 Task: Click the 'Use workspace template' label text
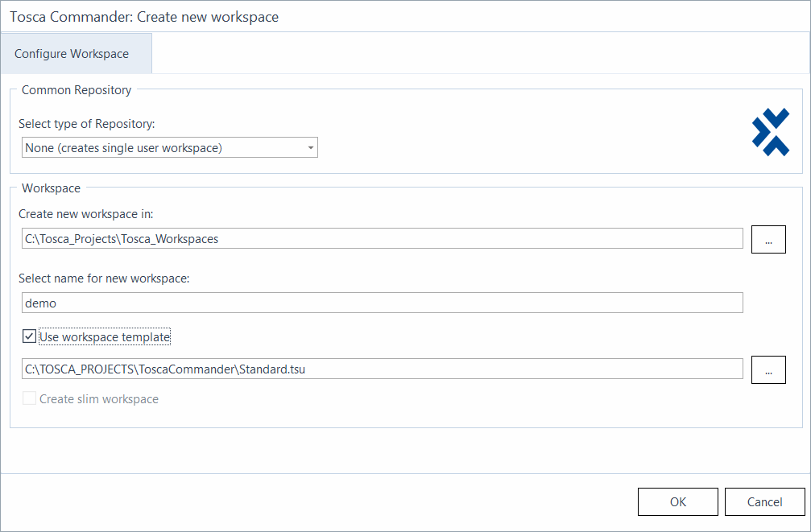coord(105,337)
